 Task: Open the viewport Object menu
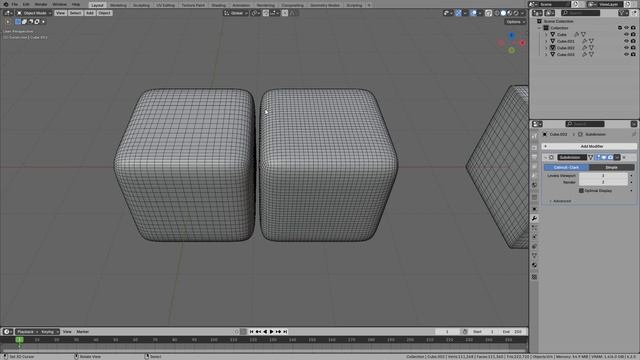pyautogui.click(x=104, y=13)
